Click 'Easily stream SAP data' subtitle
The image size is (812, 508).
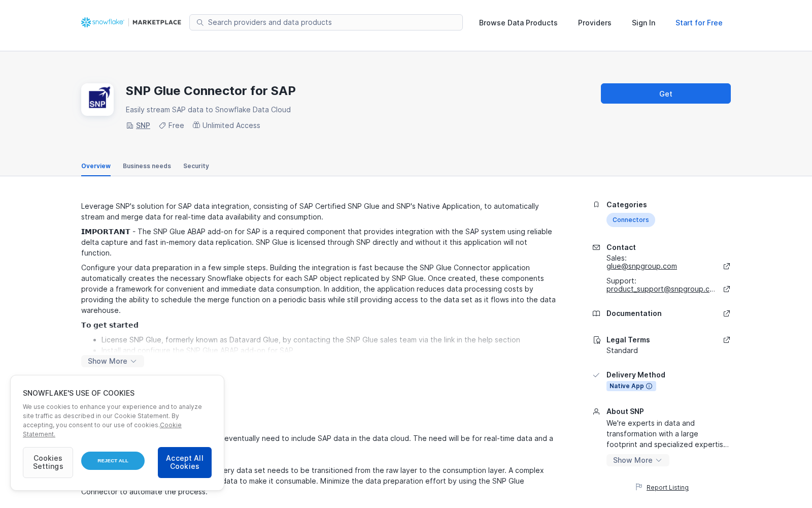[208, 110]
